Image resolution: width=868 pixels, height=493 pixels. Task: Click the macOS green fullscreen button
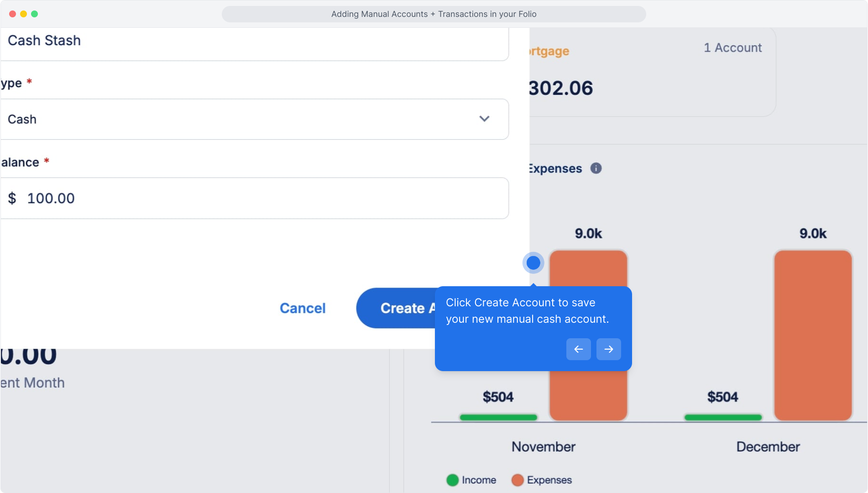tap(34, 14)
